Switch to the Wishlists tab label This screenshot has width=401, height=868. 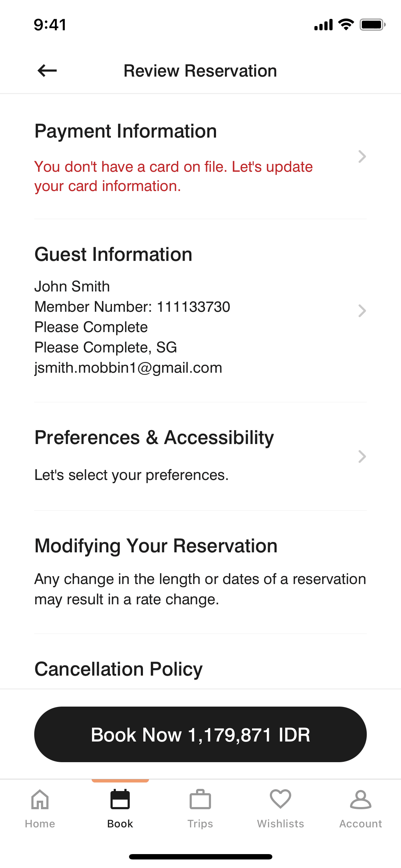point(281,824)
